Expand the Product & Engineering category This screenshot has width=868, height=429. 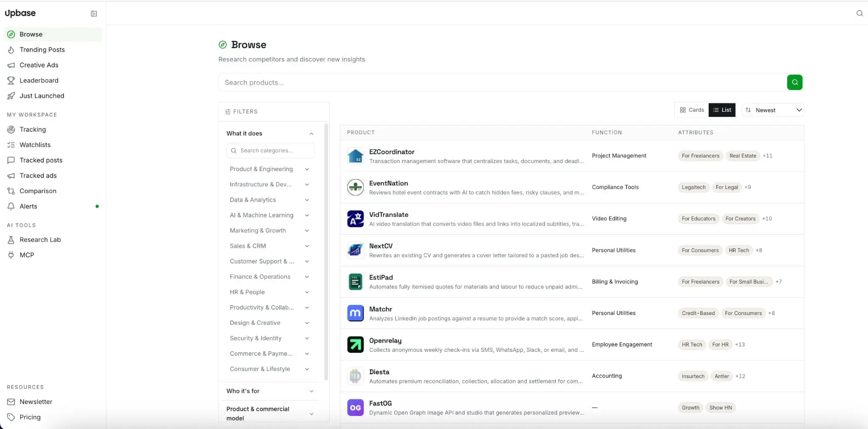pos(270,169)
